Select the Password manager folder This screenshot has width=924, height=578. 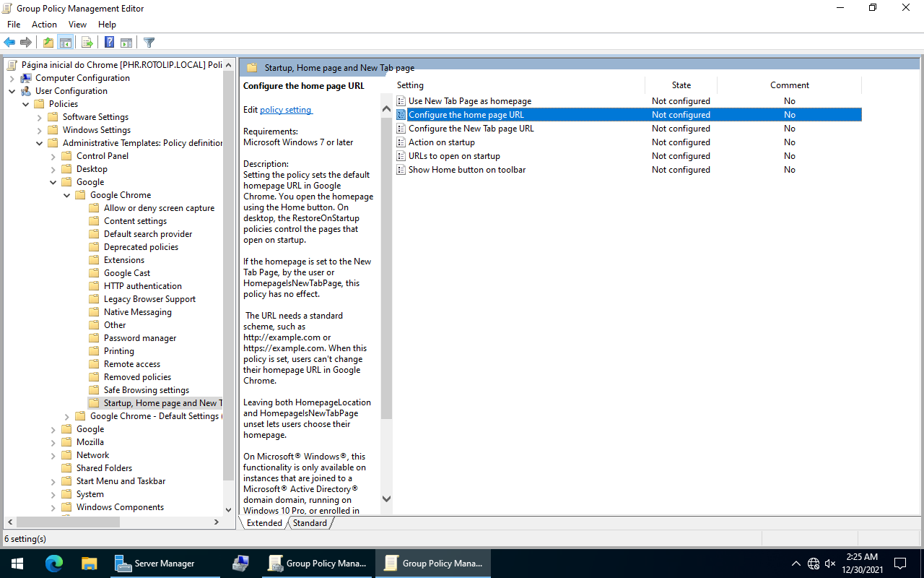(x=139, y=338)
